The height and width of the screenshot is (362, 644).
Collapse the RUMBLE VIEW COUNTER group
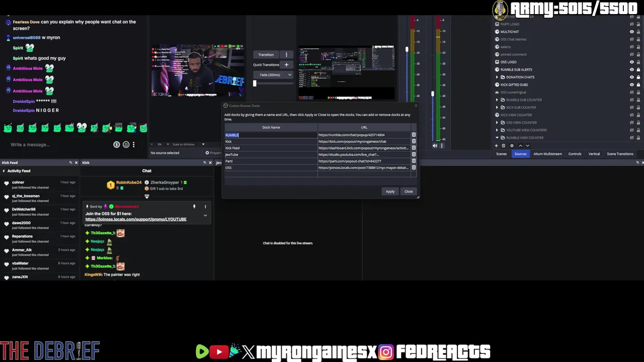click(497, 137)
